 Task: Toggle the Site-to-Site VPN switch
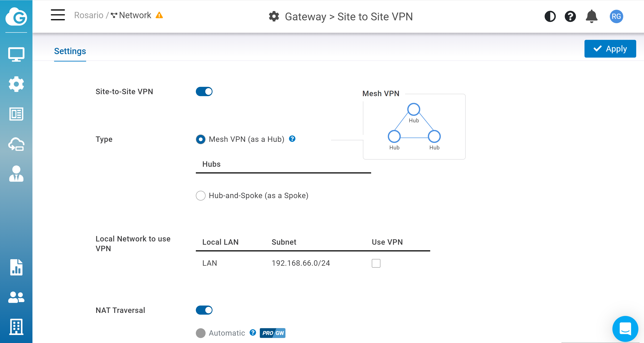click(204, 92)
